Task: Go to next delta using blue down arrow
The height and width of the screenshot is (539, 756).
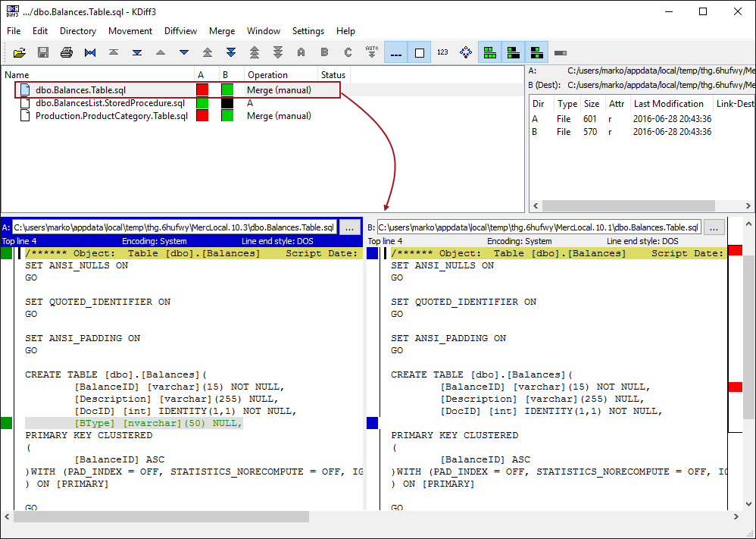Action: pos(184,52)
